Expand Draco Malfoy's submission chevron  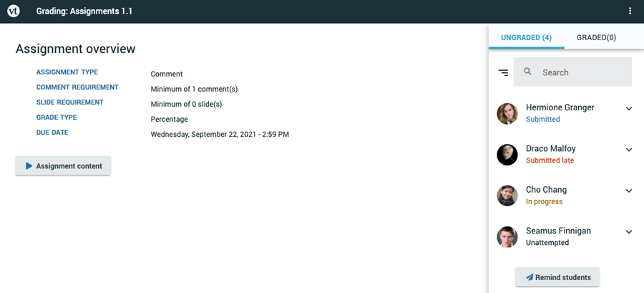(629, 150)
